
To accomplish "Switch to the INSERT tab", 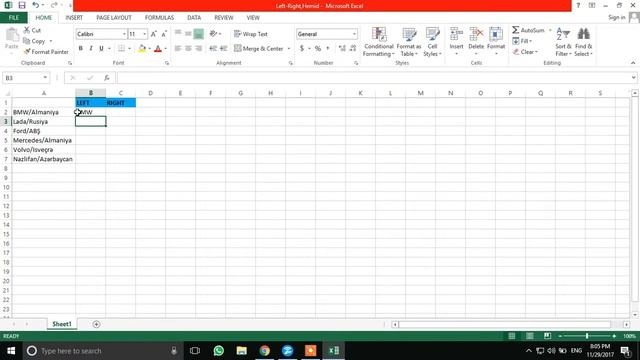I will tap(74, 18).
